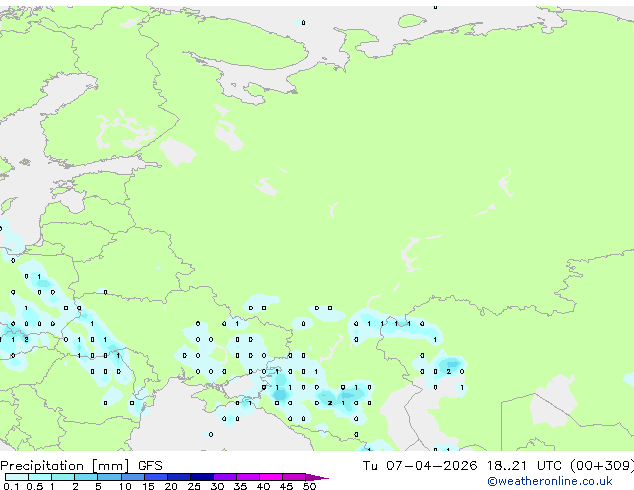
Task: Pick the navy swatch between 25 and 30
Action: tap(202, 477)
